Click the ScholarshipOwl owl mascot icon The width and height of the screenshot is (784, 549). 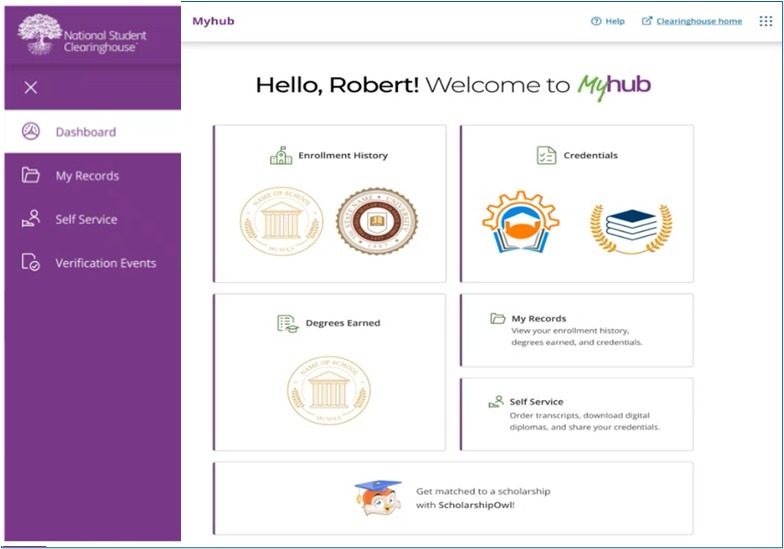tap(377, 497)
